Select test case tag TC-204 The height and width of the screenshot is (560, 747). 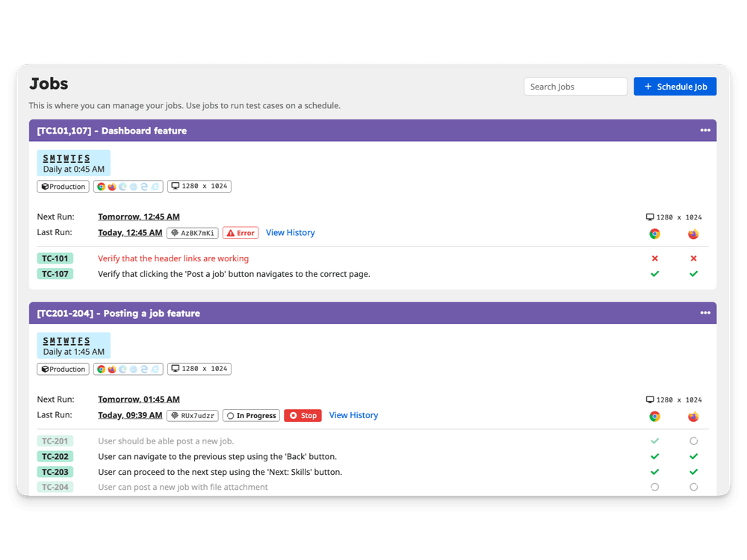pyautogui.click(x=55, y=487)
